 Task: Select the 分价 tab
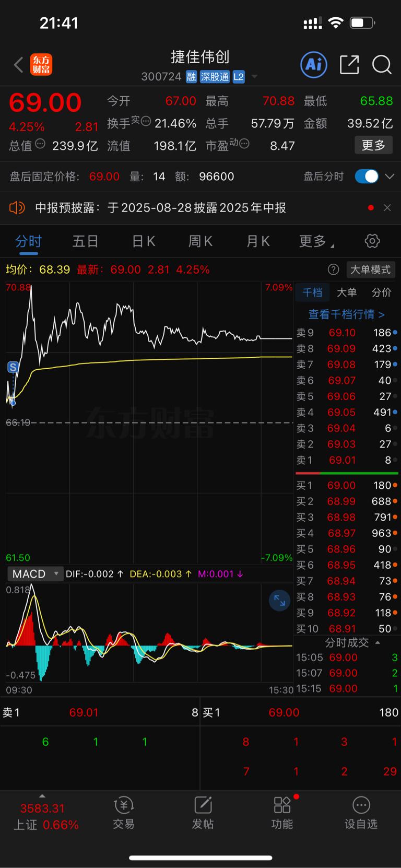381,292
